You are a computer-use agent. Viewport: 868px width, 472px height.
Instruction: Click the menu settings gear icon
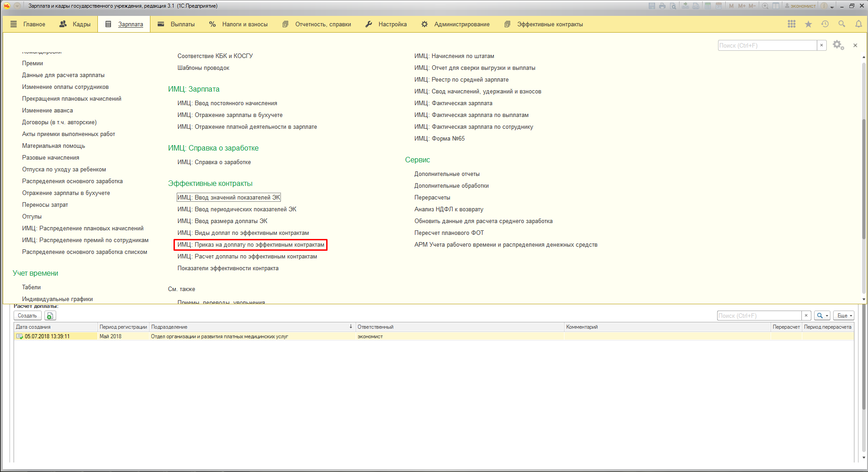pos(838,45)
